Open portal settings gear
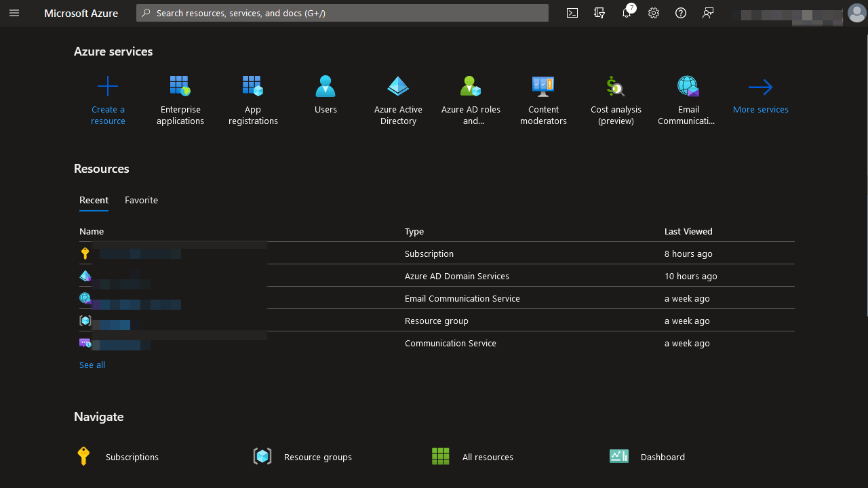Image resolution: width=868 pixels, height=488 pixels. [x=654, y=13]
